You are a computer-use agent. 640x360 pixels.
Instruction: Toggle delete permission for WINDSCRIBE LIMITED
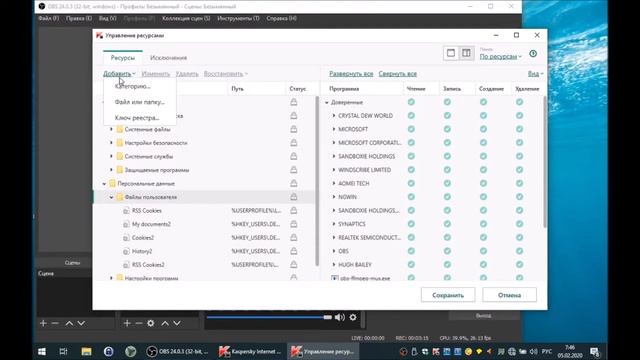click(519, 170)
